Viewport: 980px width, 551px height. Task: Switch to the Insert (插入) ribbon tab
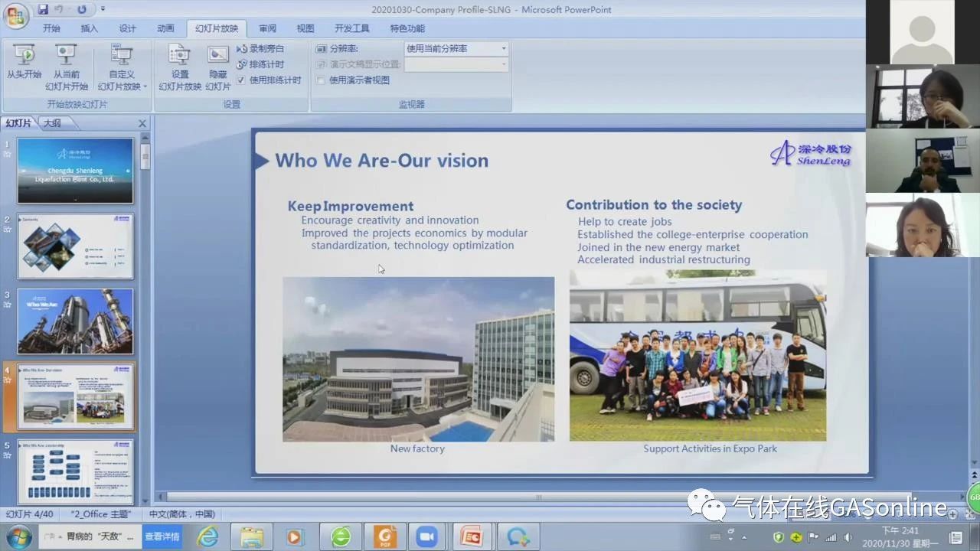90,28
